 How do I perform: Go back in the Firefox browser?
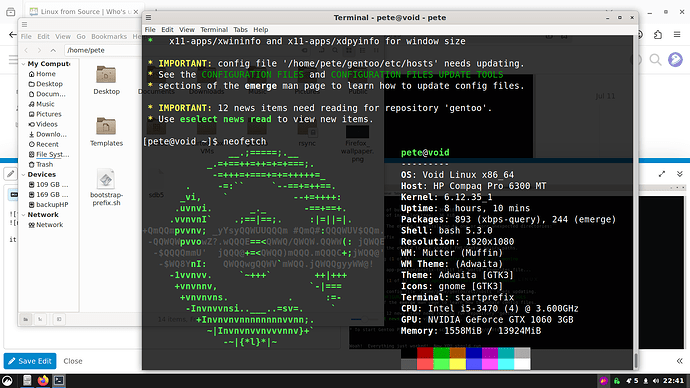point(12,34)
